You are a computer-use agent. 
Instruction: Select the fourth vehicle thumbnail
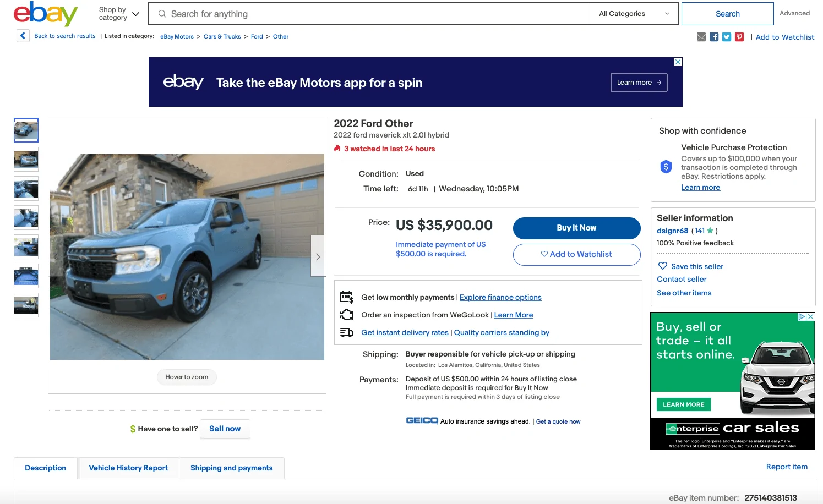point(26,218)
